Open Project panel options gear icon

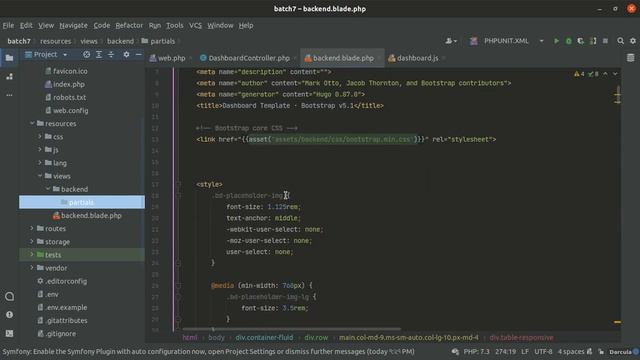[x=127, y=54]
